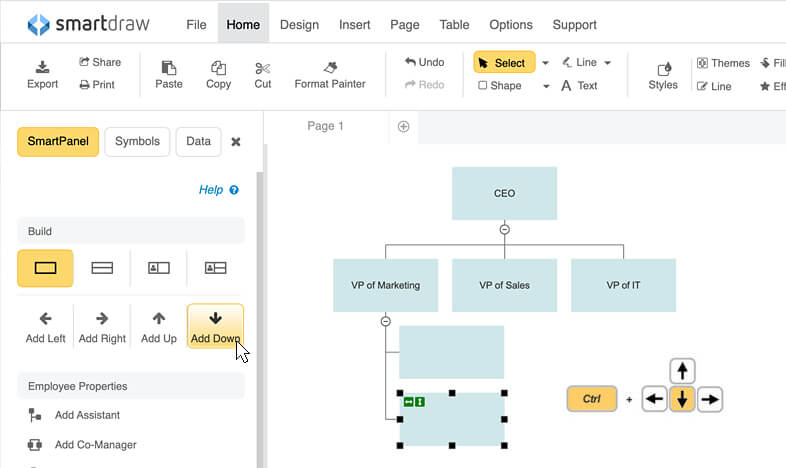Click Print in the toolbar
Image resolution: width=786 pixels, height=468 pixels.
pos(97,85)
